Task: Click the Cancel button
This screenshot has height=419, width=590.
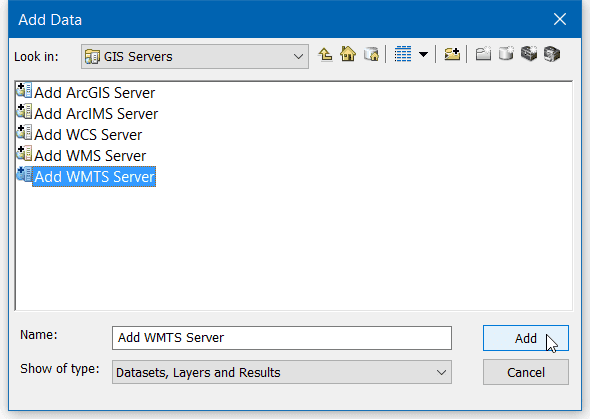Action: tap(526, 372)
